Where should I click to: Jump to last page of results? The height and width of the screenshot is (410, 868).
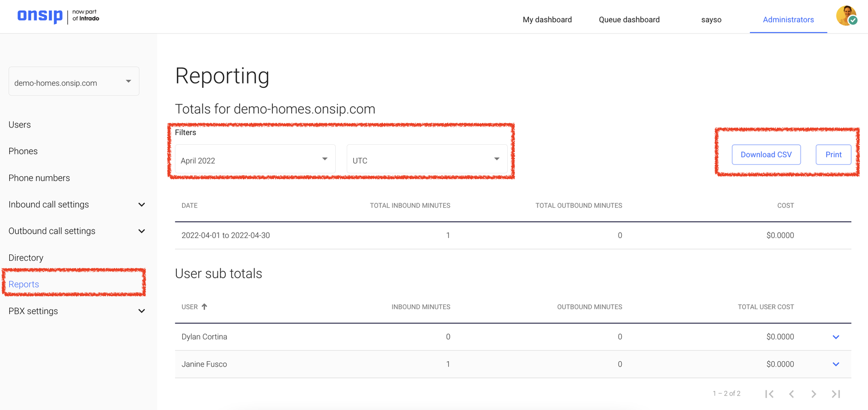836,394
